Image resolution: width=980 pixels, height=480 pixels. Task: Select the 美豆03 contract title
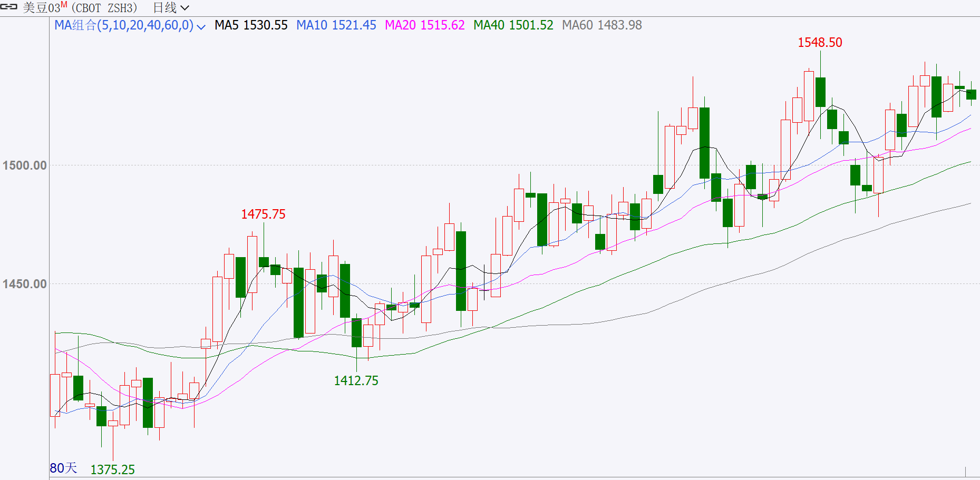pos(41,8)
